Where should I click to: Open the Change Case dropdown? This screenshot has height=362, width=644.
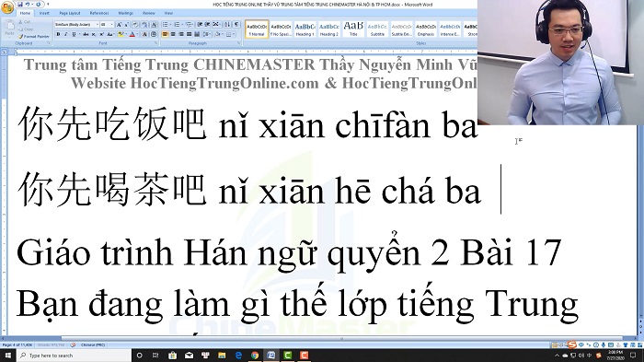(x=110, y=34)
